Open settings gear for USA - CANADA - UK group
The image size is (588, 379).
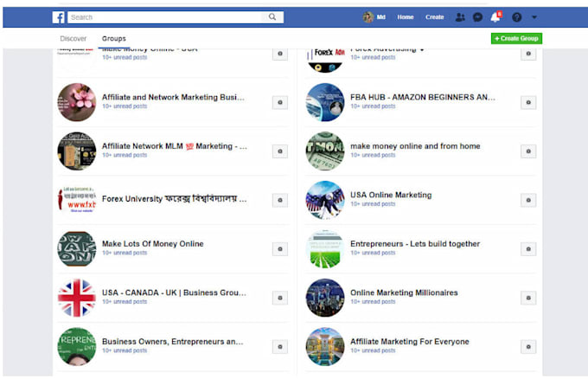pos(280,298)
